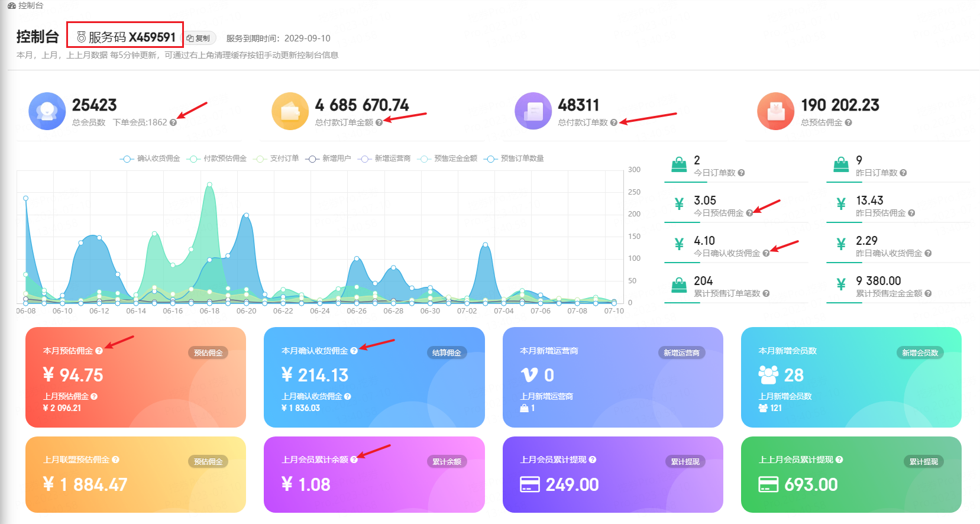980x524 pixels.
Task: Click 服务到期时间 2029-09-10 text
Action: click(278, 38)
